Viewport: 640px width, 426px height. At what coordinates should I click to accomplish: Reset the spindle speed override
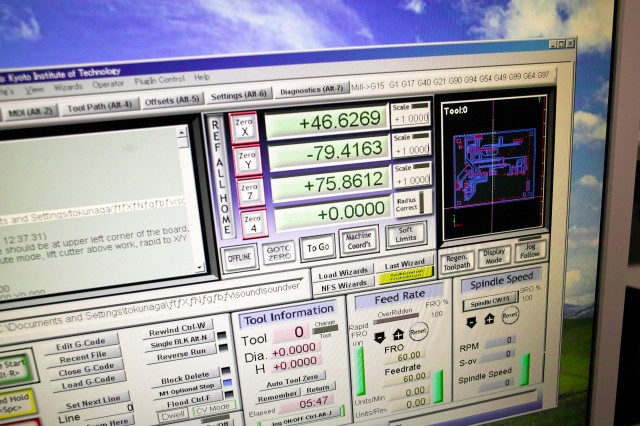click(x=510, y=314)
